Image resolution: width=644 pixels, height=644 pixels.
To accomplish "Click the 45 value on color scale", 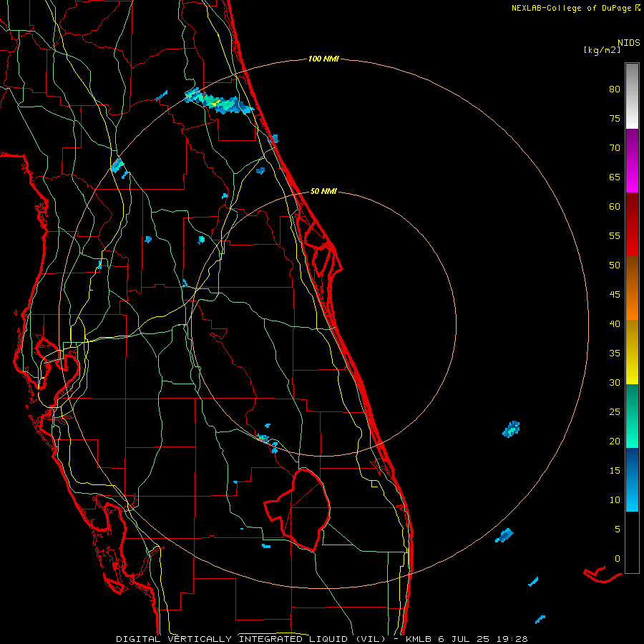I will (615, 295).
